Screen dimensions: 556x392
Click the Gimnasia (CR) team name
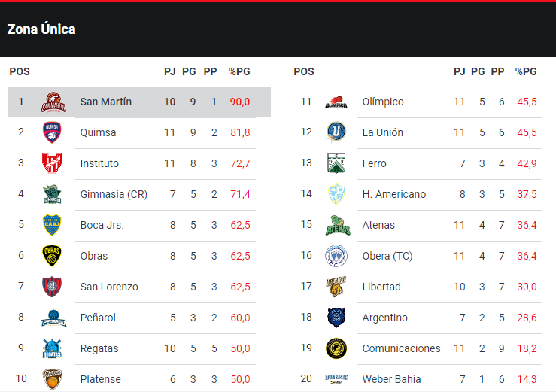[x=114, y=194]
